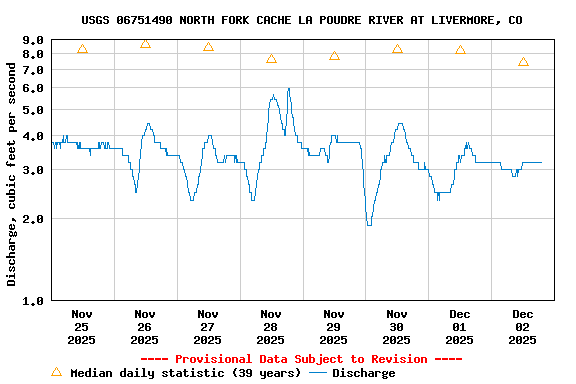Click the Median daily statistic (39 years) label
Screen dimensions: 576x384
[186, 373]
